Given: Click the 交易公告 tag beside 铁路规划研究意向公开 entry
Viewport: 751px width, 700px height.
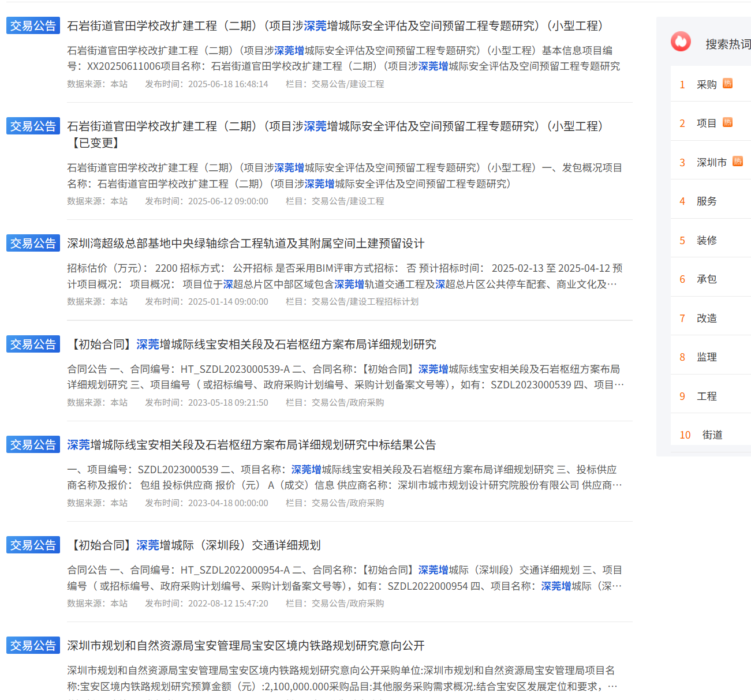Looking at the screenshot, I should click(33, 646).
